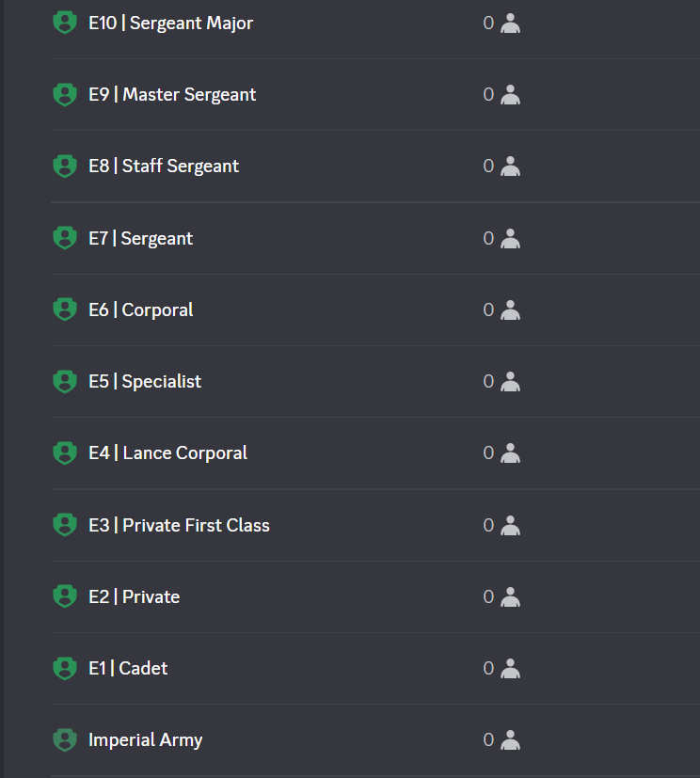The height and width of the screenshot is (778, 700).
Task: Click the member icon in Imperial Army row
Action: [511, 739]
